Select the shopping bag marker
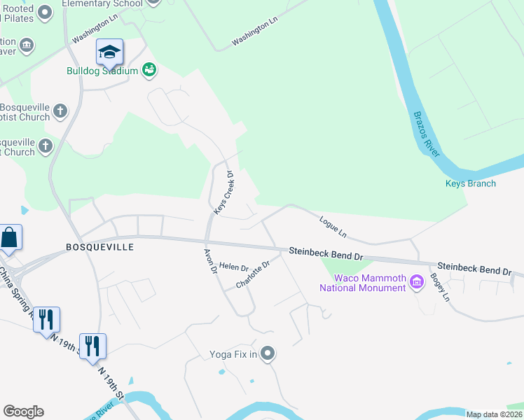This screenshot has height=420, width=524. coord(9,238)
